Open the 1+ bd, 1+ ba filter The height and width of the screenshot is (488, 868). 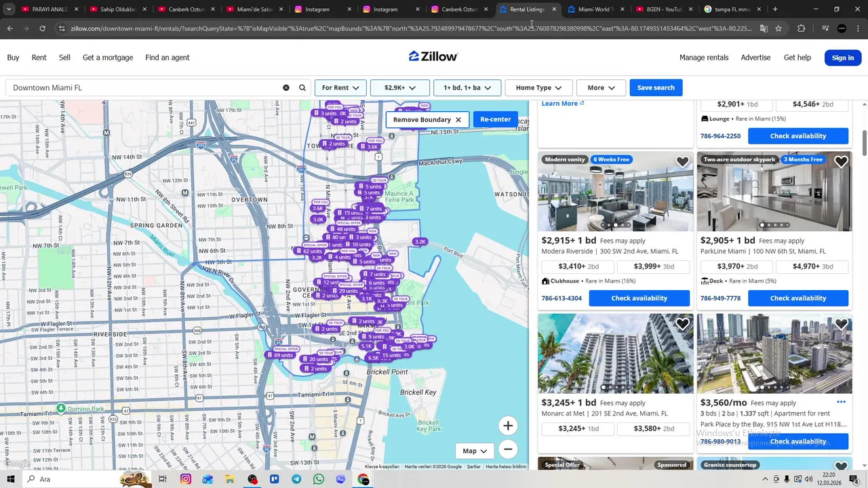point(467,87)
